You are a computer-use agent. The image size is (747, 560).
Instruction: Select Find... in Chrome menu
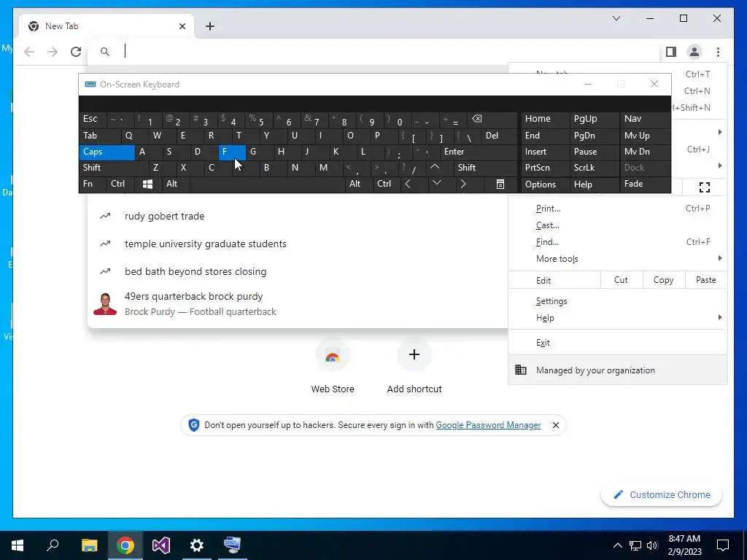(x=617, y=242)
